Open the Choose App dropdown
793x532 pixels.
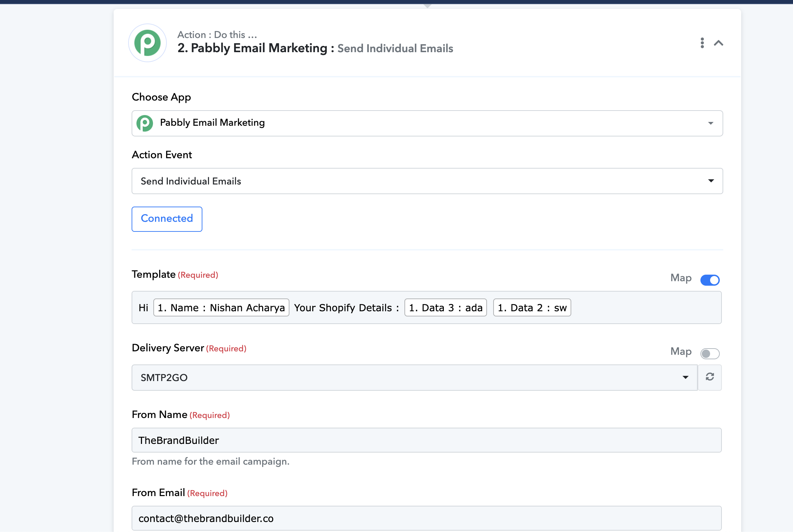tap(427, 123)
